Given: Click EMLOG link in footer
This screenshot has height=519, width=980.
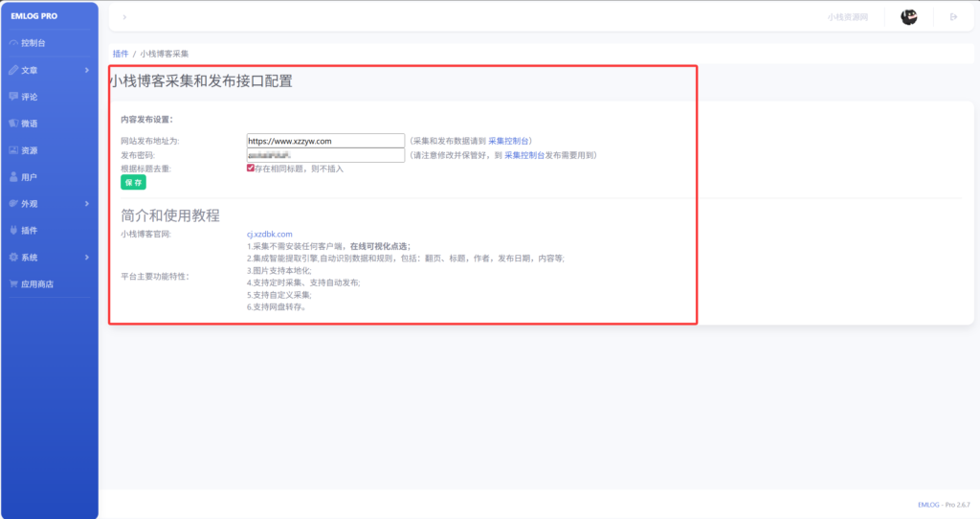Looking at the screenshot, I should tap(928, 505).
